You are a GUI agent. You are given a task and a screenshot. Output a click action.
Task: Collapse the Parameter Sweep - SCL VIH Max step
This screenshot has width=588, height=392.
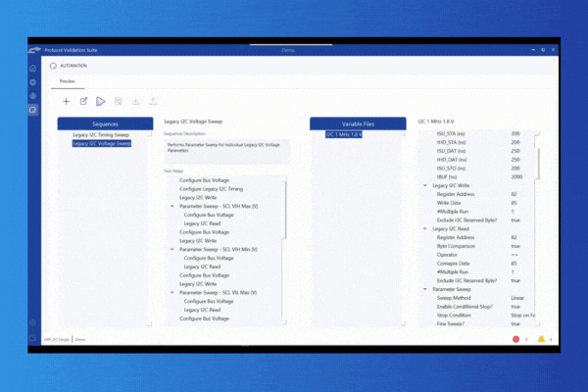click(x=172, y=206)
